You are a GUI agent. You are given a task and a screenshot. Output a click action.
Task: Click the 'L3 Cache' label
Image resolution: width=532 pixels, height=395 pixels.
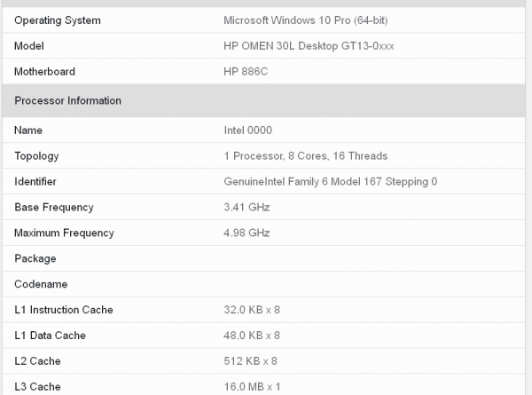click(37, 387)
